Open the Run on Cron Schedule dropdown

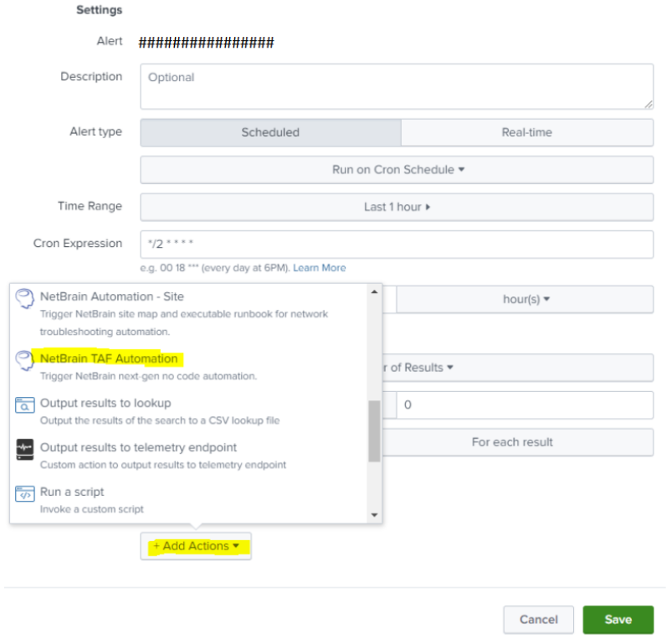pyautogui.click(x=397, y=170)
